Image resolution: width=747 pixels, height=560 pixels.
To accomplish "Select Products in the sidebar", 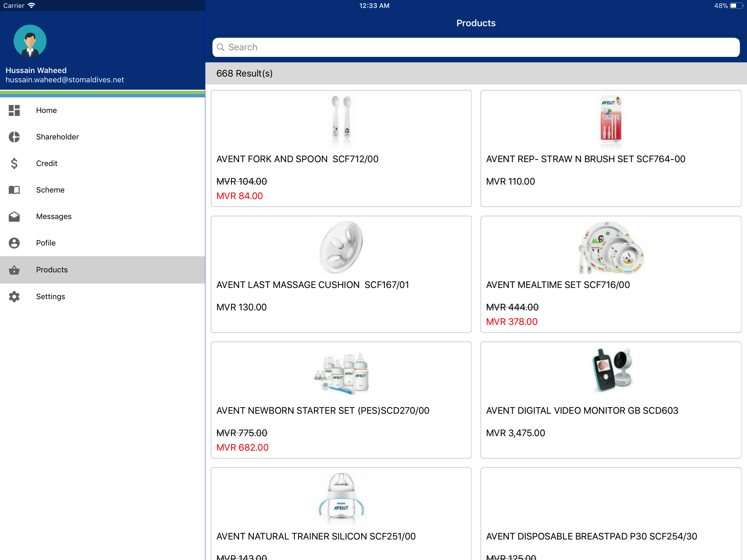I will click(103, 270).
